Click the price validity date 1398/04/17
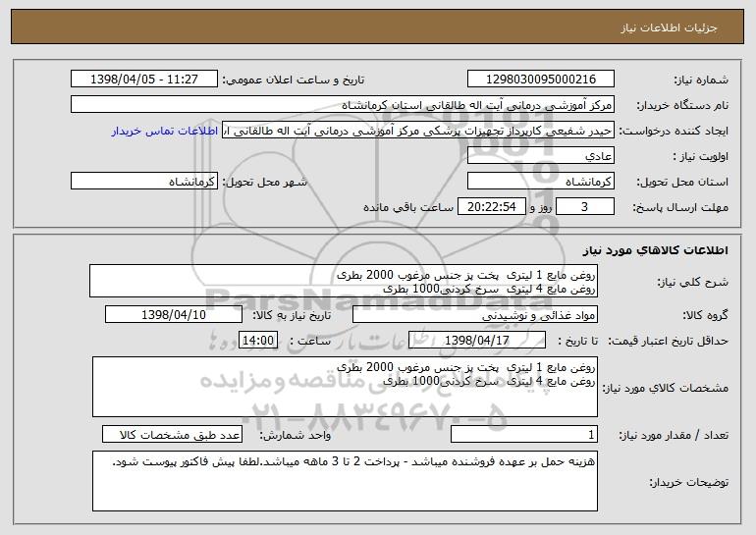The height and width of the screenshot is (535, 756). point(477,341)
